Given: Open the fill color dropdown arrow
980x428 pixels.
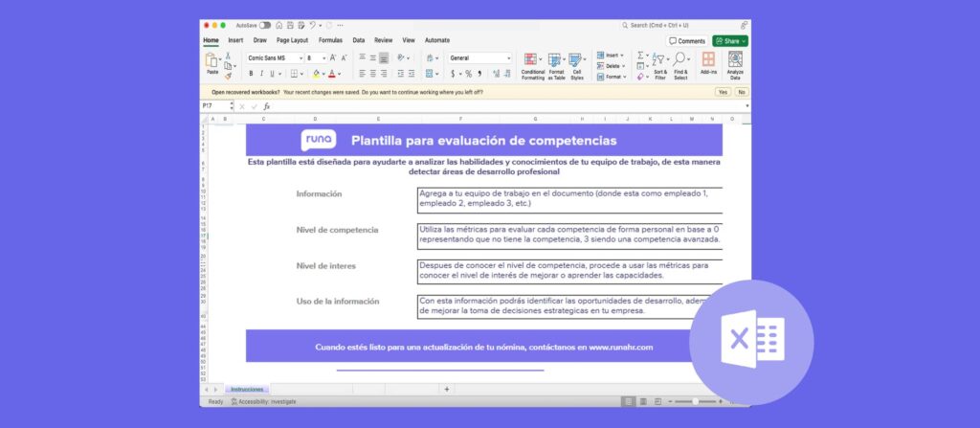Looking at the screenshot, I should [x=323, y=74].
